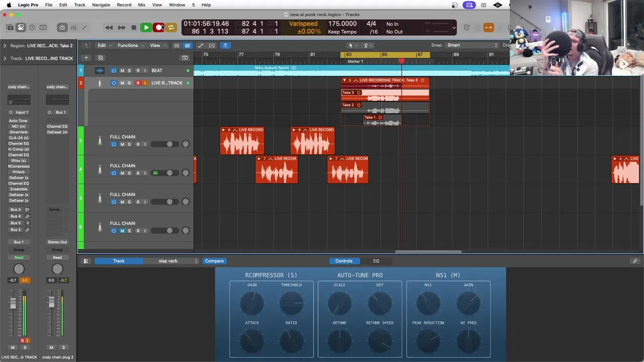The width and height of the screenshot is (644, 362).
Task: Toggle the list view icon in Tracks bar
Action: tap(187, 45)
